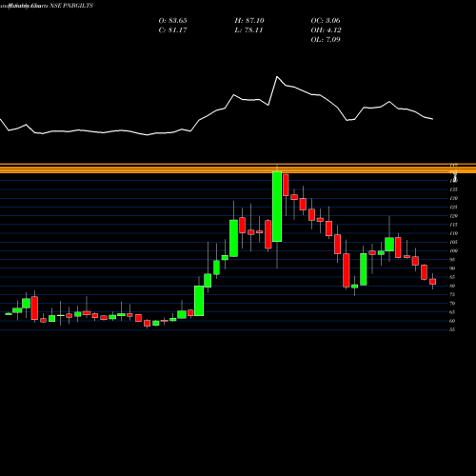
Task: Click the 135 price axis label
Action: 453,189
